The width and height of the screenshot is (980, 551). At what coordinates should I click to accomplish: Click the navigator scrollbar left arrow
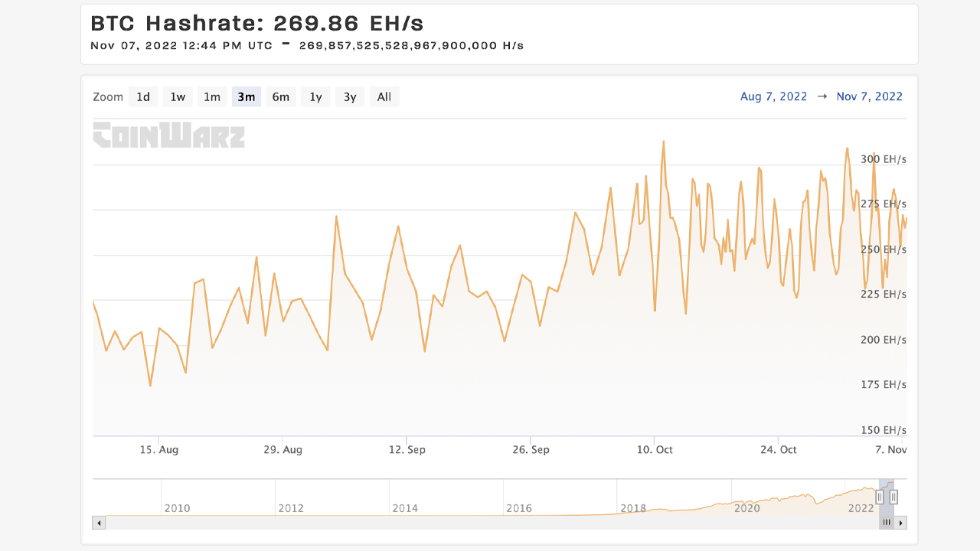tap(99, 523)
